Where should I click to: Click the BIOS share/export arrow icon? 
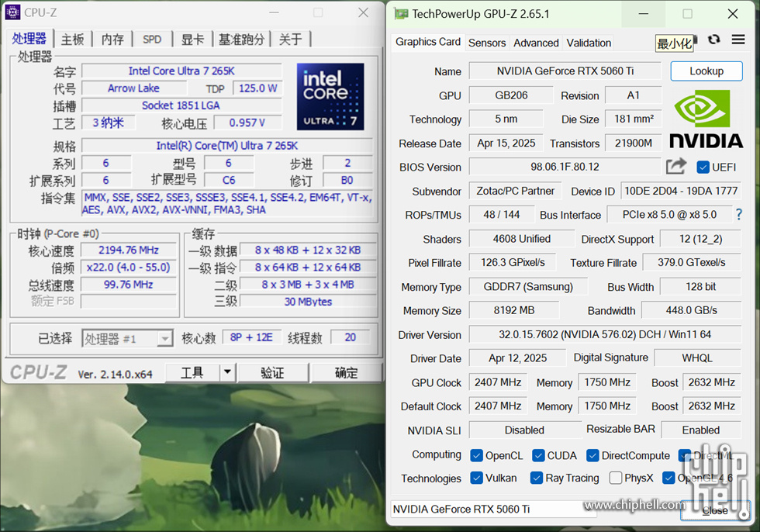pyautogui.click(x=676, y=166)
